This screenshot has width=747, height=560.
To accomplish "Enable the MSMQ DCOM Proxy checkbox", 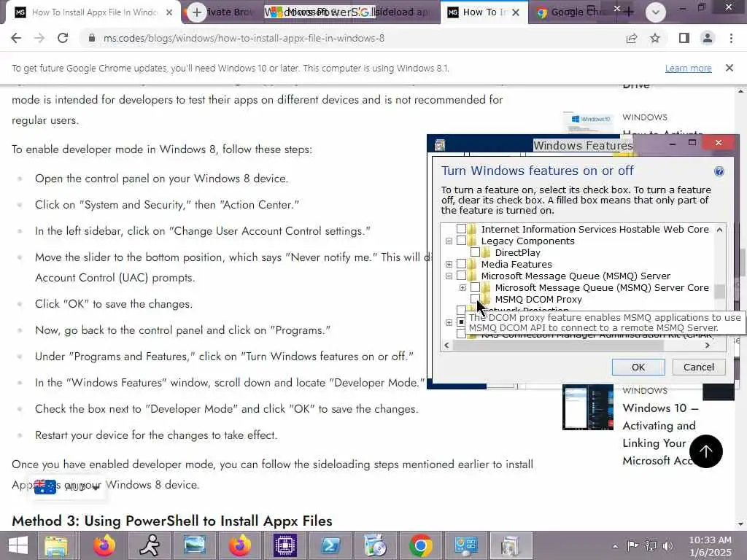I will point(475,299).
